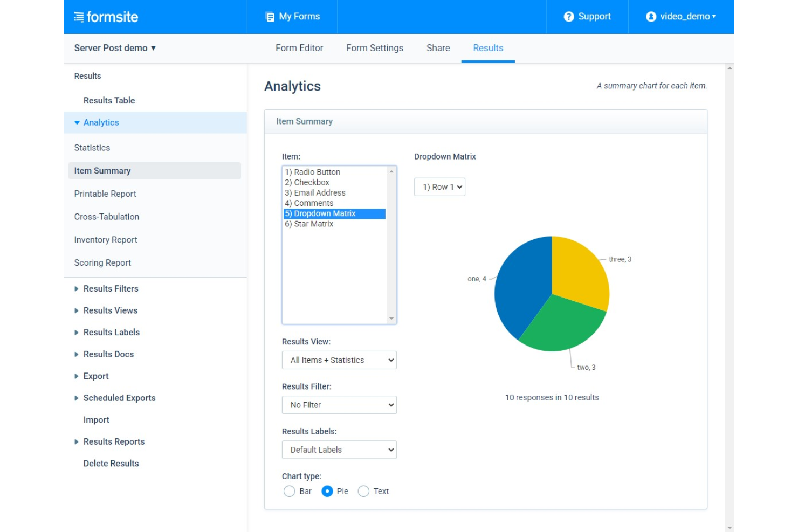The image size is (798, 532).
Task: Open the Printable Report page
Action: click(x=105, y=194)
